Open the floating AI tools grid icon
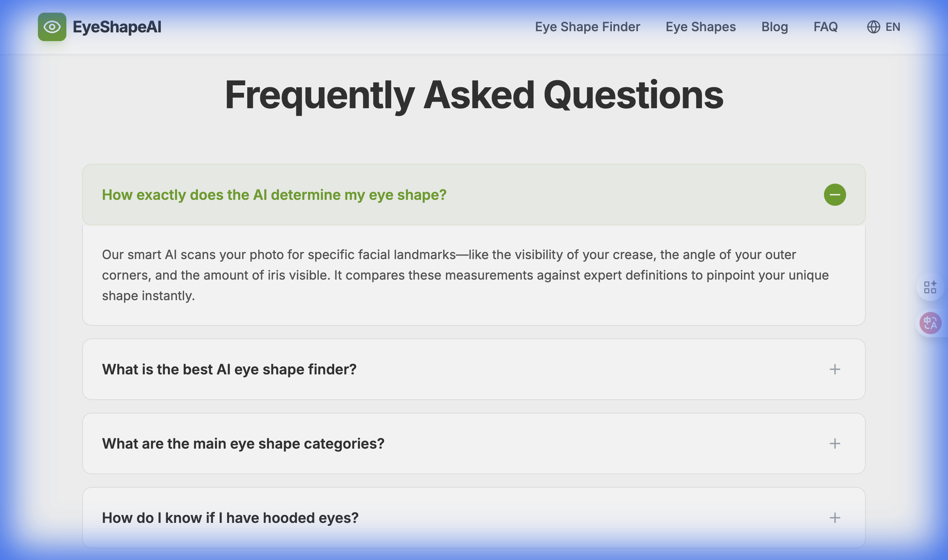This screenshot has height=560, width=948. [x=930, y=288]
